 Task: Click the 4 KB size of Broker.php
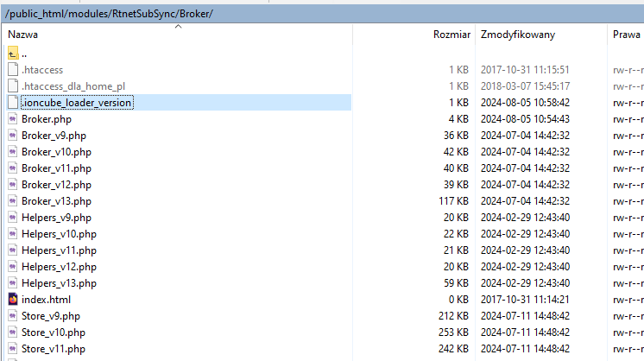[458, 119]
